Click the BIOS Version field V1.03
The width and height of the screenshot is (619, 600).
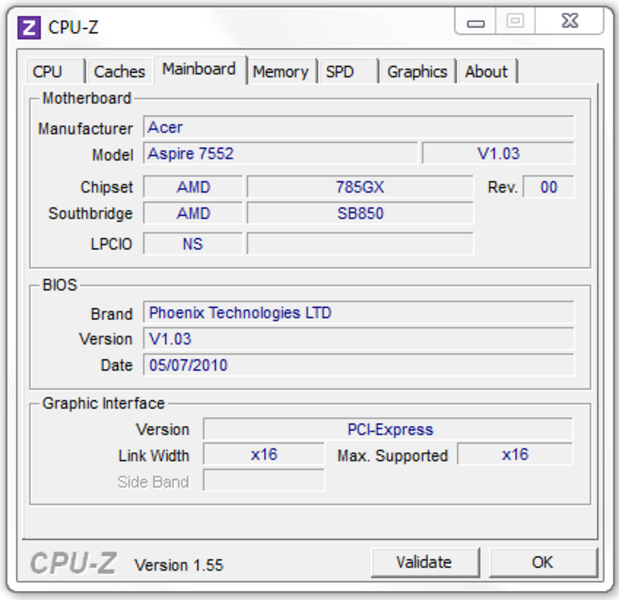(358, 339)
